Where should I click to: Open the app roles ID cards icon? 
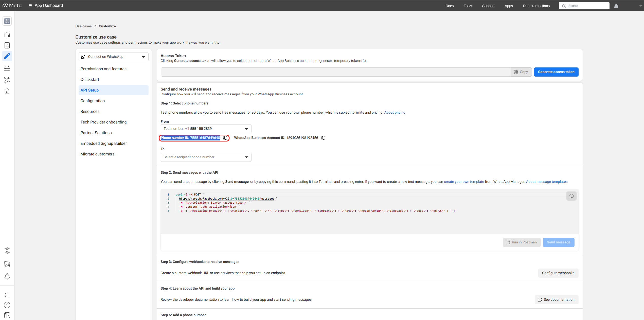pyautogui.click(x=7, y=264)
